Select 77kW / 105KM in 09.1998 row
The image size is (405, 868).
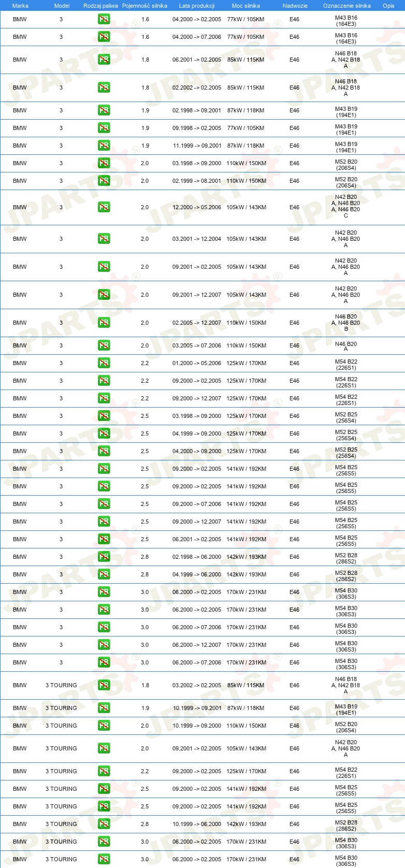246,128
